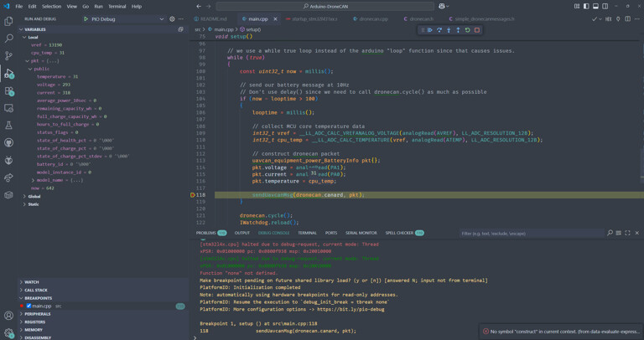Click Step Into in the debug toolbar
The image size is (644, 340).
(x=449, y=30)
